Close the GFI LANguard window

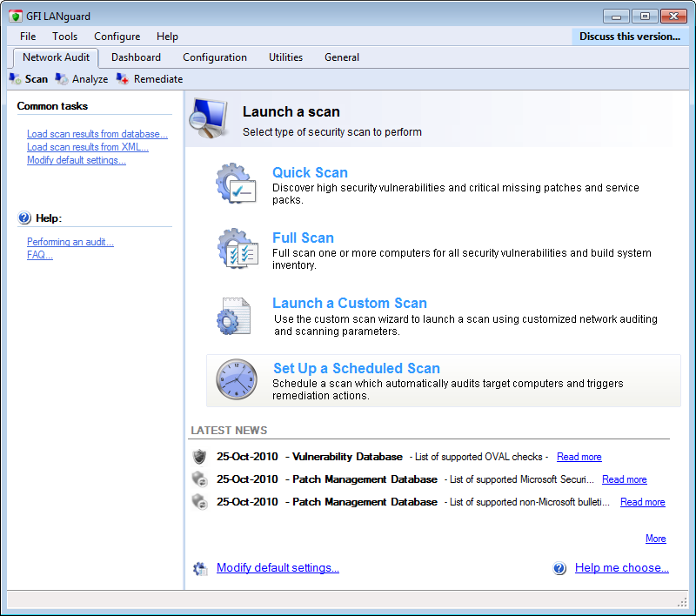(x=673, y=17)
